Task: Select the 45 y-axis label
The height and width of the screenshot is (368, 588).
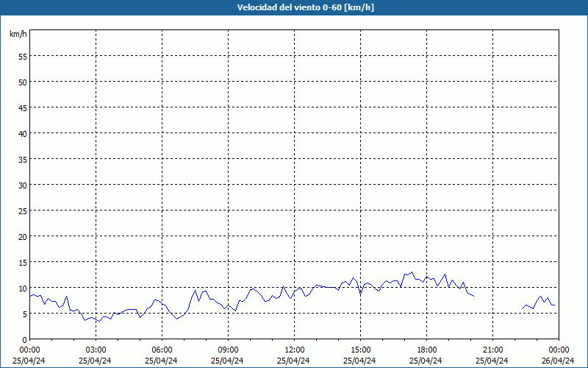Action: tap(23, 108)
